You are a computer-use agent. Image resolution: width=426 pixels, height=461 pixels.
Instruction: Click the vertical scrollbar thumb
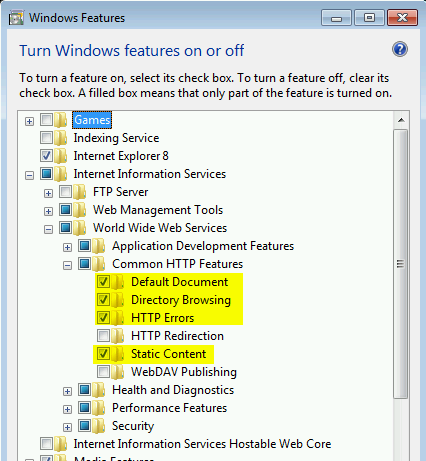coord(401,264)
